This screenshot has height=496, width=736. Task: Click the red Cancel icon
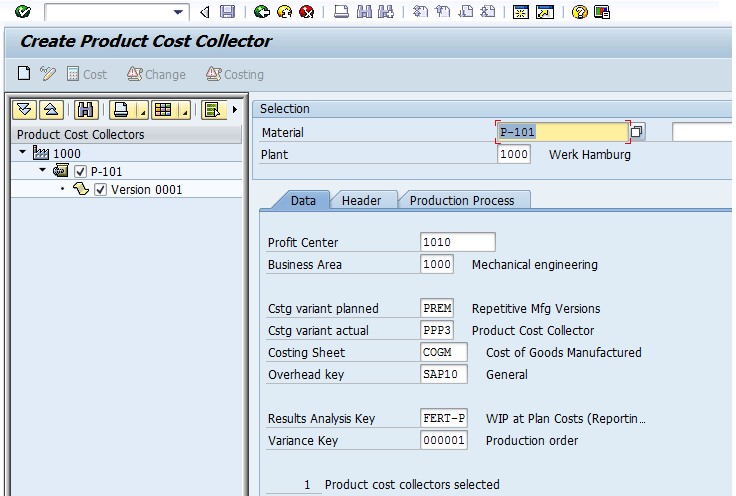[306, 12]
